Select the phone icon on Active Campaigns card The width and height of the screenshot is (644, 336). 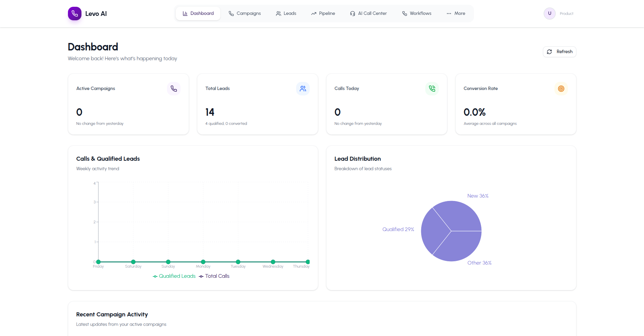tap(173, 88)
